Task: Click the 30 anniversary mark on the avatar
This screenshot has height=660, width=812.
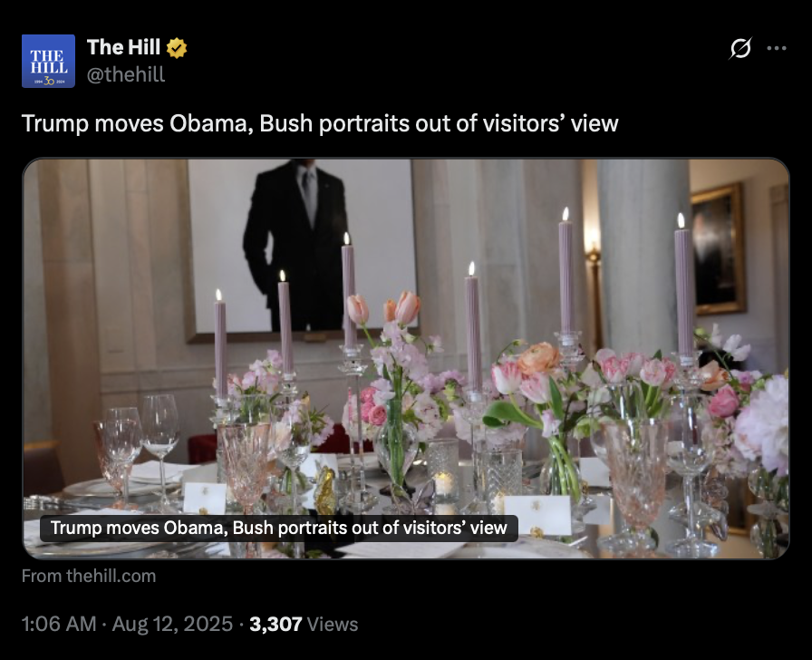Action: pyautogui.click(x=49, y=82)
